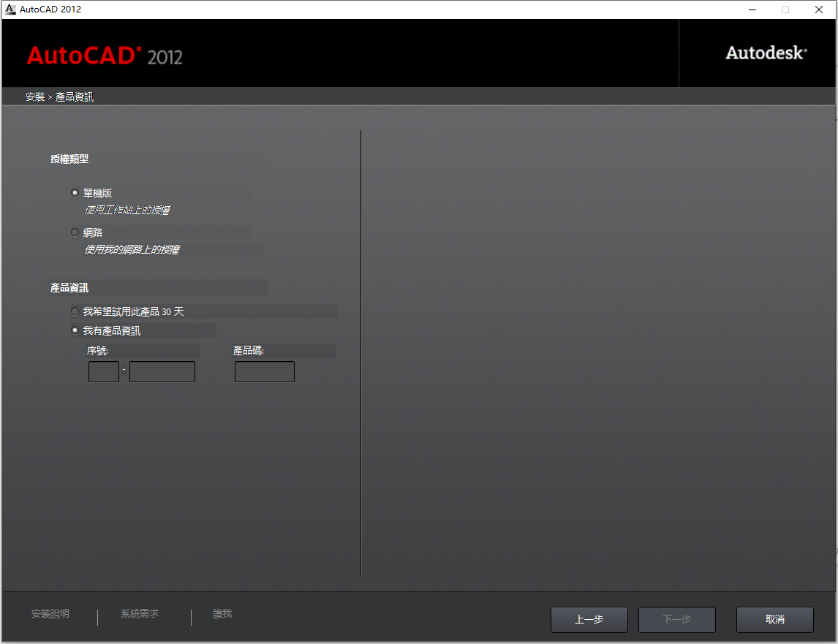Image resolution: width=838 pixels, height=644 pixels.
Task: Go back with the 上一步 button
Action: pos(589,619)
